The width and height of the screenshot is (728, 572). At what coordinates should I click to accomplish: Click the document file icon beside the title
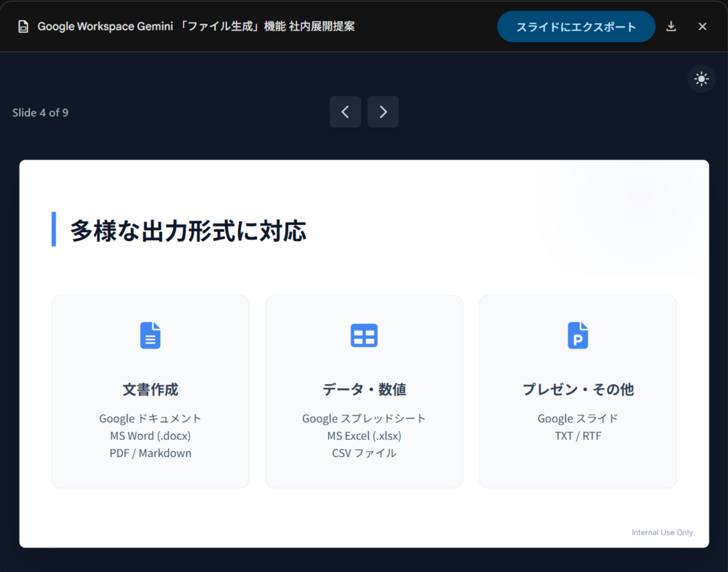(x=23, y=27)
